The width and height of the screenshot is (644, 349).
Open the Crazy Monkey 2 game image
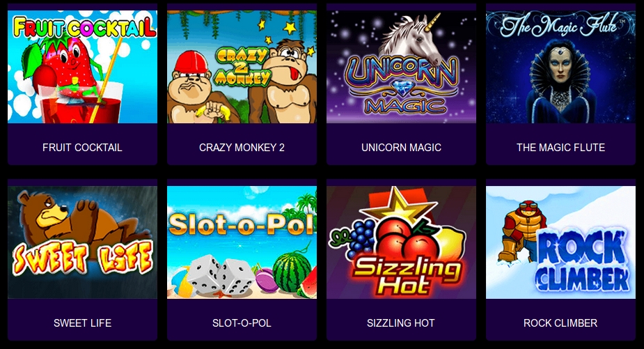242,67
